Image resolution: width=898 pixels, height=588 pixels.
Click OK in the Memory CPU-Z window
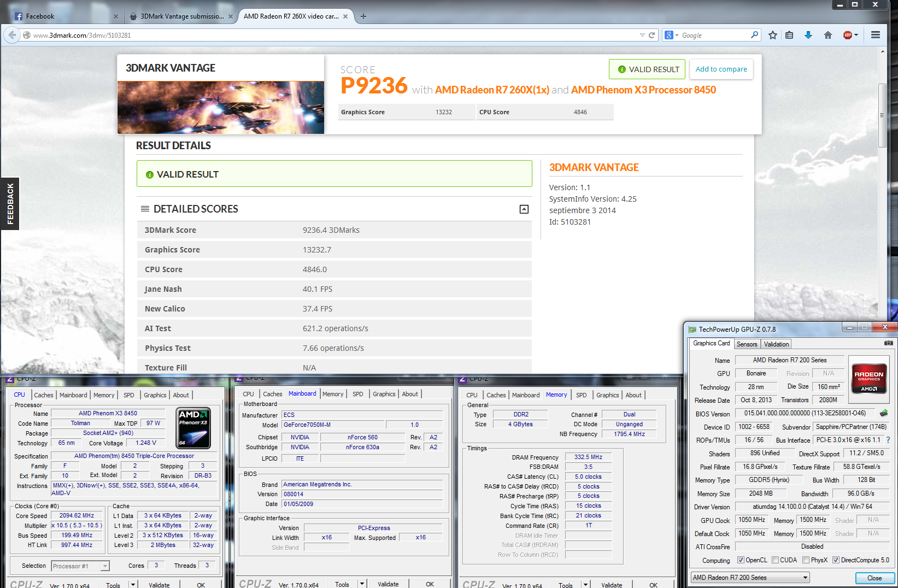pyautogui.click(x=653, y=585)
